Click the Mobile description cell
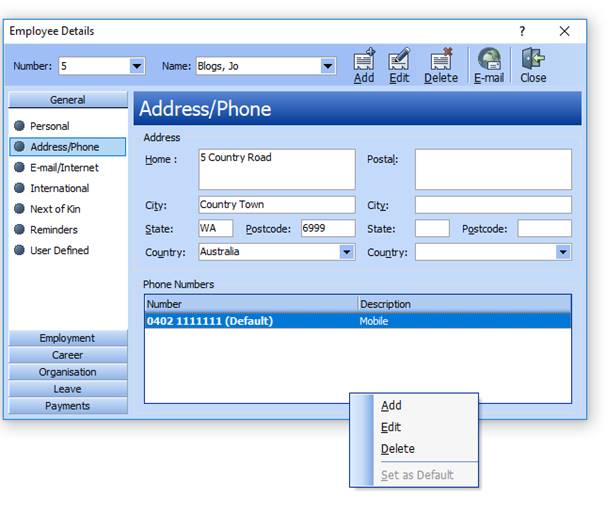The height and width of the screenshot is (514, 606). pyautogui.click(x=374, y=321)
